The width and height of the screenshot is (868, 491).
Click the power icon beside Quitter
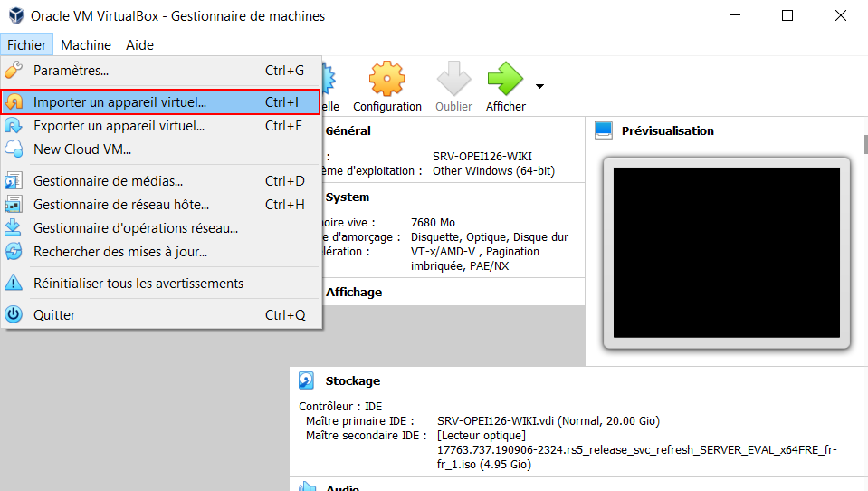click(14, 314)
